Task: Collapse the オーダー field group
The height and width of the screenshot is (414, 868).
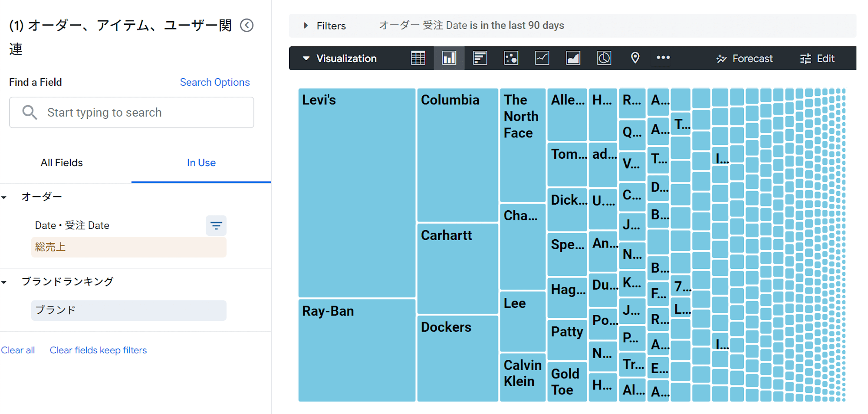Action: point(4,197)
